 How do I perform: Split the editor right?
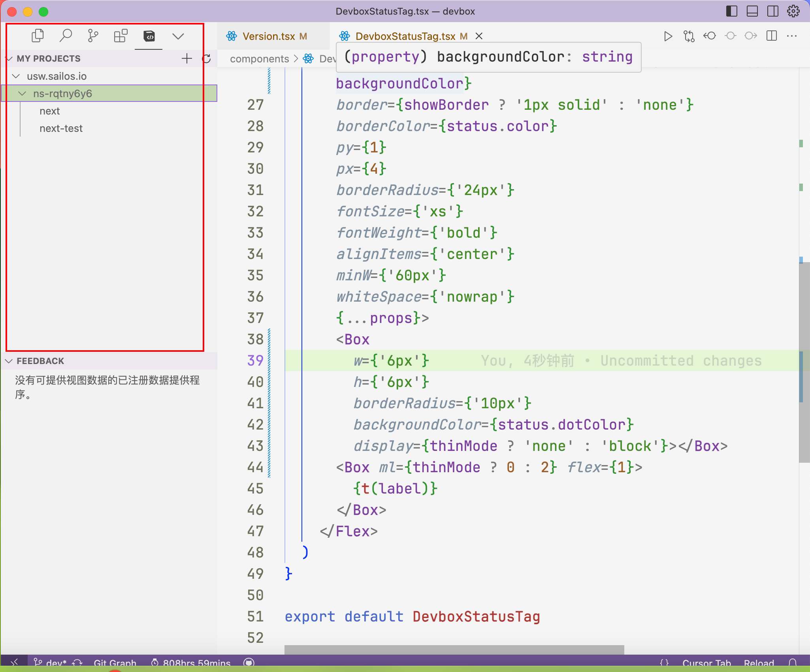[772, 36]
